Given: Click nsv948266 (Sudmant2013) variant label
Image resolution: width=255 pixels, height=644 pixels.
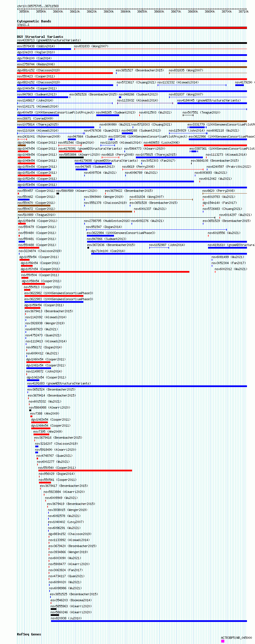Looking at the screenshot, I should point(138,94).
